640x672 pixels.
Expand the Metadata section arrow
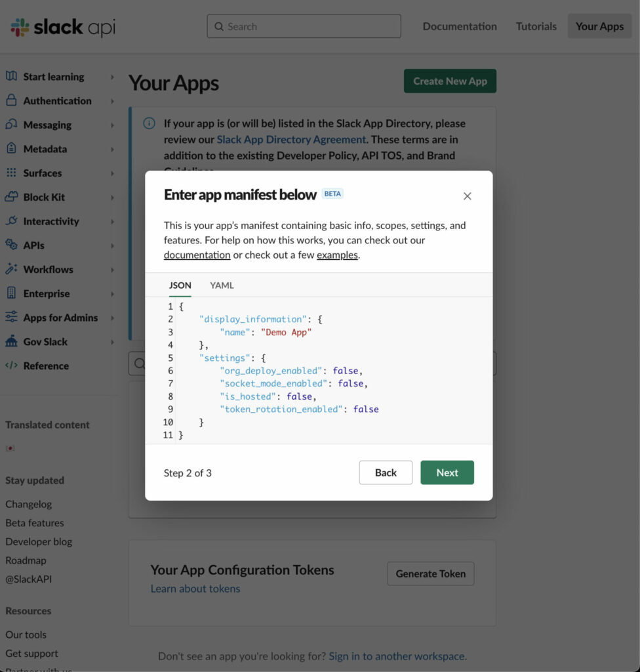(112, 149)
